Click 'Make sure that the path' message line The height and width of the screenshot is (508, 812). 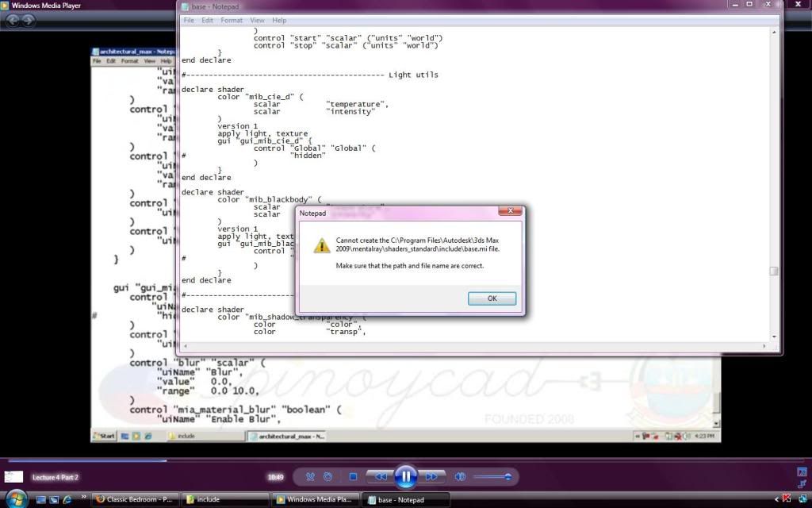click(410, 266)
